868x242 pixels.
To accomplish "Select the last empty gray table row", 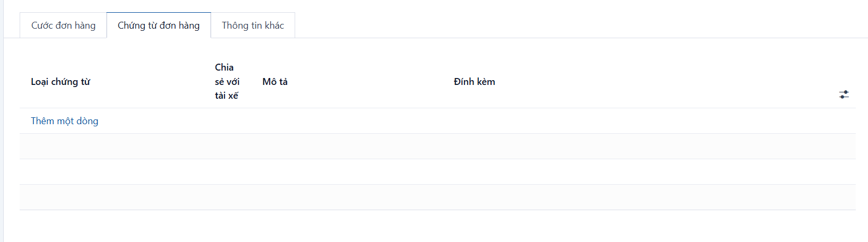I will pyautogui.click(x=437, y=197).
